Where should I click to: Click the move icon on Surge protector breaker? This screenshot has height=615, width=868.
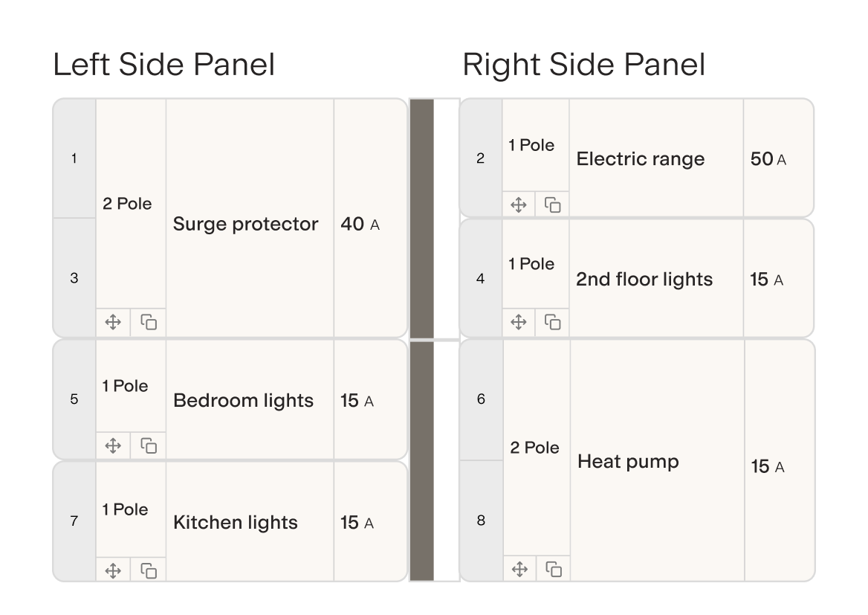(x=113, y=323)
